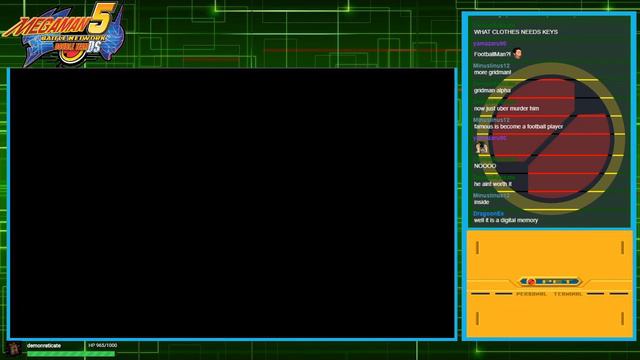Click the chat message 'FootballMan?!'
This screenshot has height=360, width=640.
pos(492,54)
